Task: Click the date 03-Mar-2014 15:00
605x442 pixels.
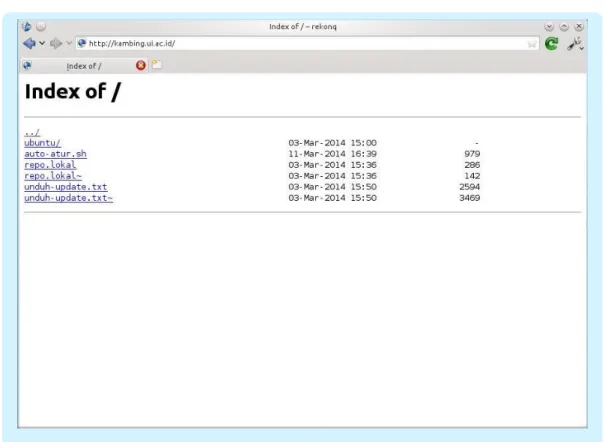Action: click(333, 143)
